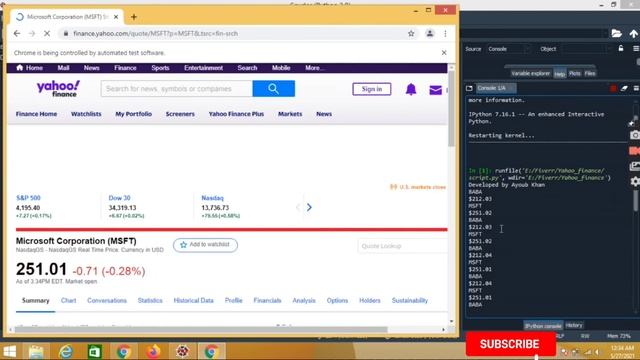Open a new Chrome tab

point(134,17)
